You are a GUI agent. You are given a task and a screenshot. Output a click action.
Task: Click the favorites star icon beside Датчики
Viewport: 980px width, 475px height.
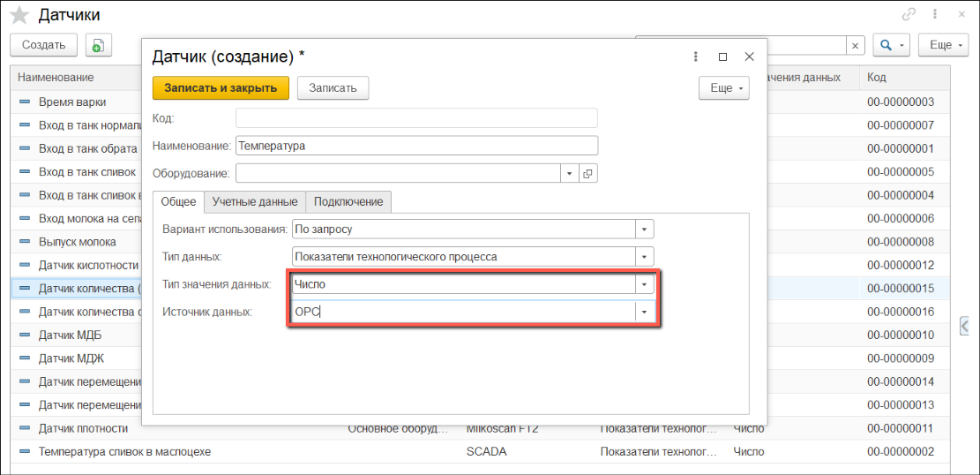(19, 15)
